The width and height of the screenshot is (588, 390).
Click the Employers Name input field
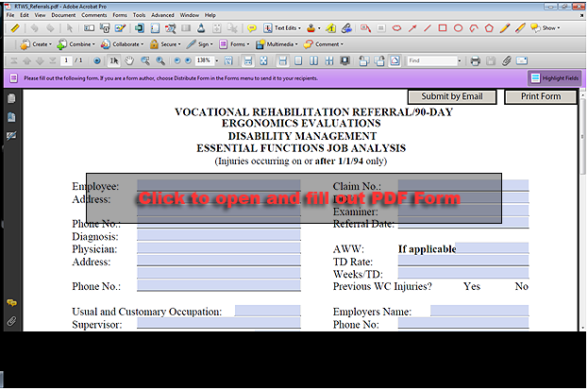pos(479,311)
